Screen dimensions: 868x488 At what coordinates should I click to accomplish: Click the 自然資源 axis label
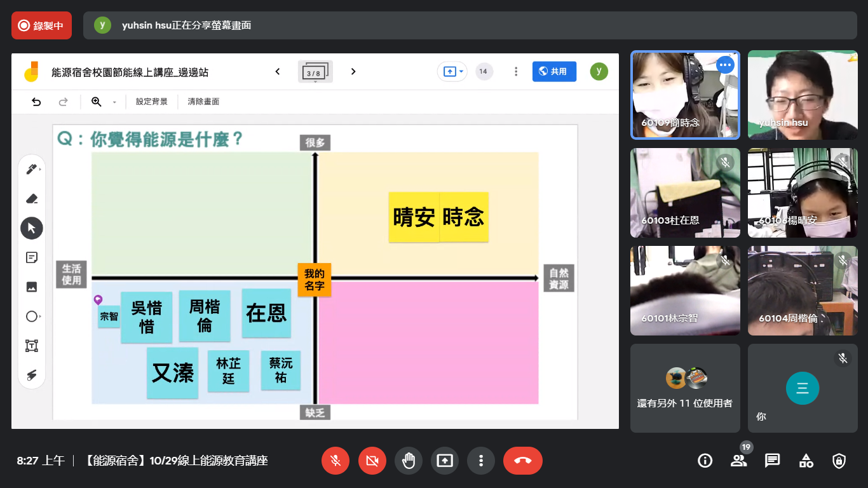559,278
